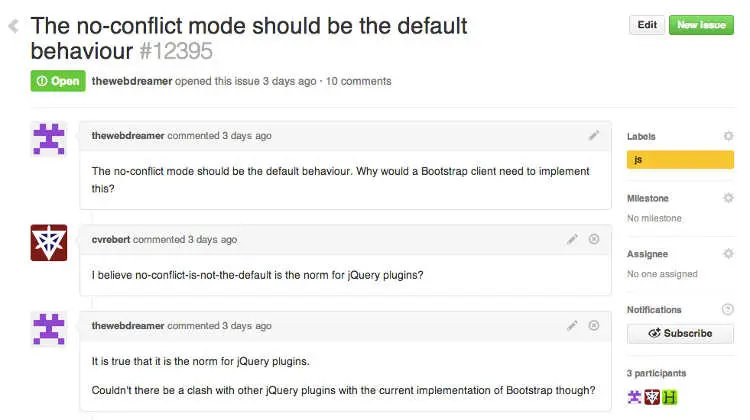750x420 pixels.
Task: Delete the last comment using its X icon
Action: pos(594,325)
